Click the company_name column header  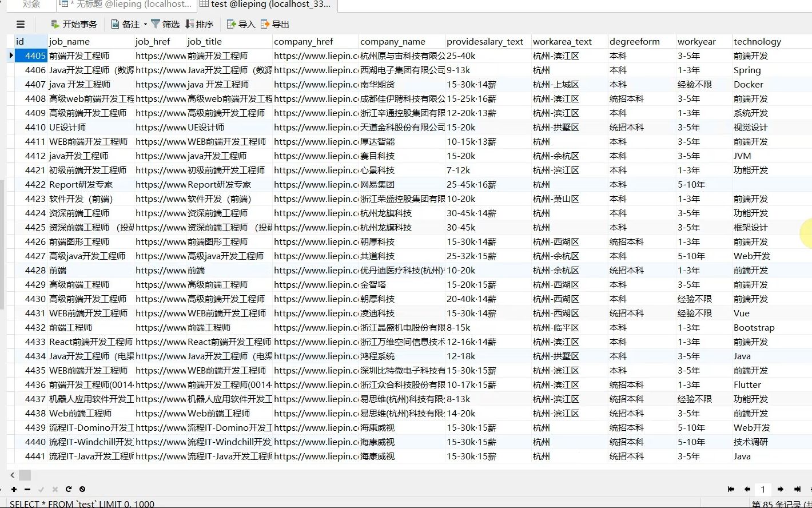402,41
